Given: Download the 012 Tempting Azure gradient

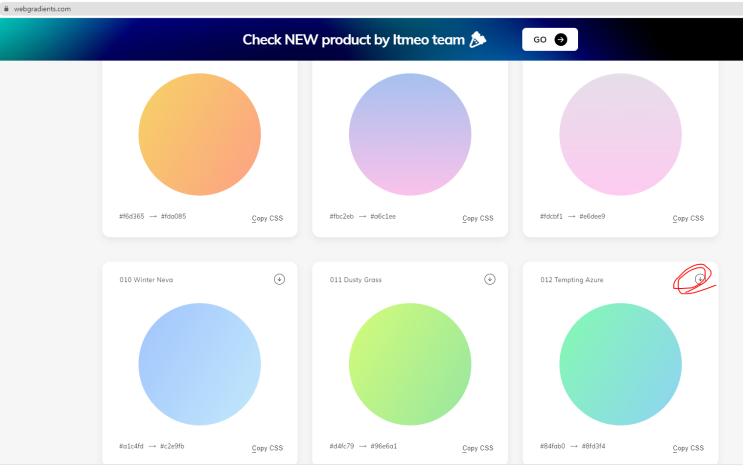Looking at the screenshot, I should (x=700, y=279).
